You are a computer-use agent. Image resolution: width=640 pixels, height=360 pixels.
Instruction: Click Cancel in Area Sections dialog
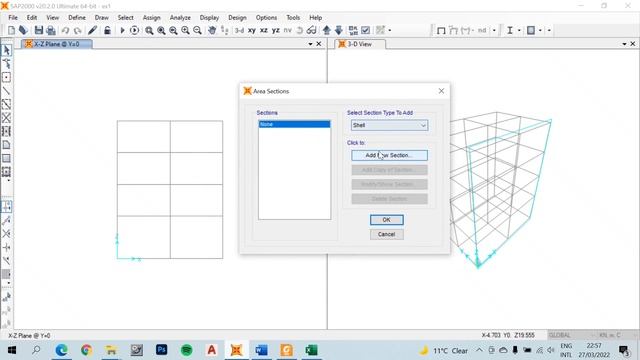[x=387, y=234]
